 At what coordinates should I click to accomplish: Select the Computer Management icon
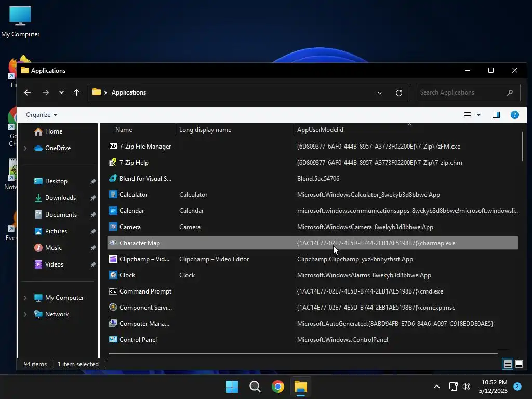point(113,324)
